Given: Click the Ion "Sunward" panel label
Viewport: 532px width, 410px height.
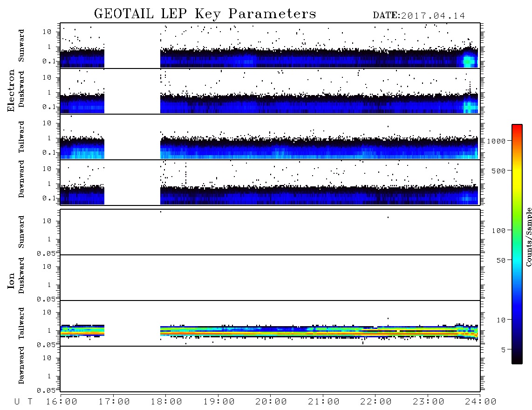Looking at the screenshot, I should [21, 232].
